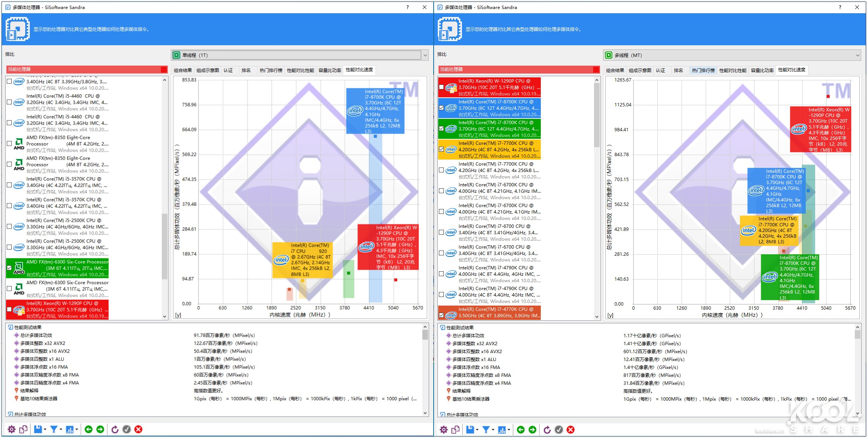
Task: Click scroll-down arrow of left processor list
Action: [165, 317]
